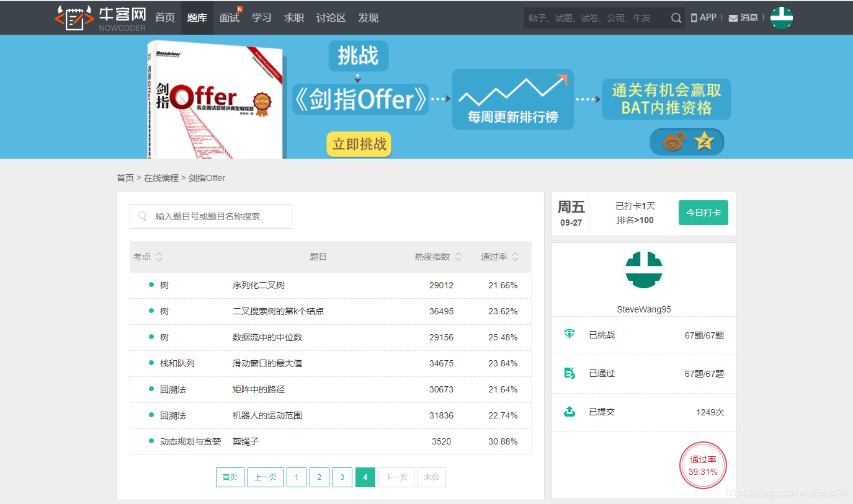Image resolution: width=853 pixels, height=504 pixels.
Task: Click the 回溯法 label in 矩阵中的路径 row
Action: [x=173, y=389]
